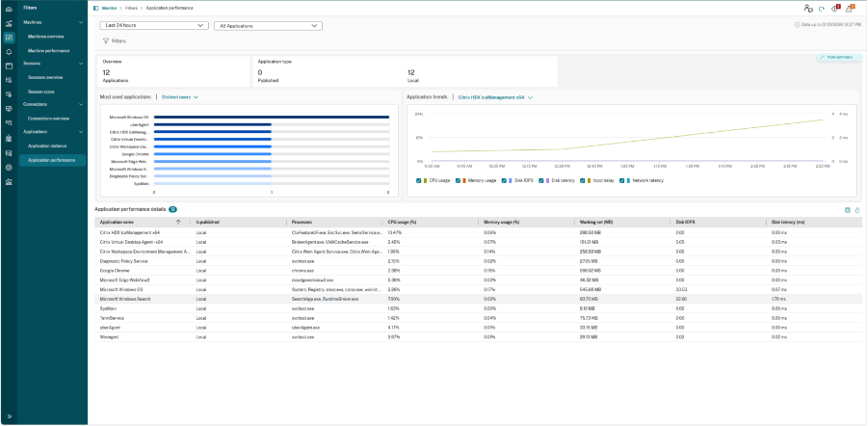The width and height of the screenshot is (868, 426).
Task: Select Application performance in sidebar
Action: [53, 160]
